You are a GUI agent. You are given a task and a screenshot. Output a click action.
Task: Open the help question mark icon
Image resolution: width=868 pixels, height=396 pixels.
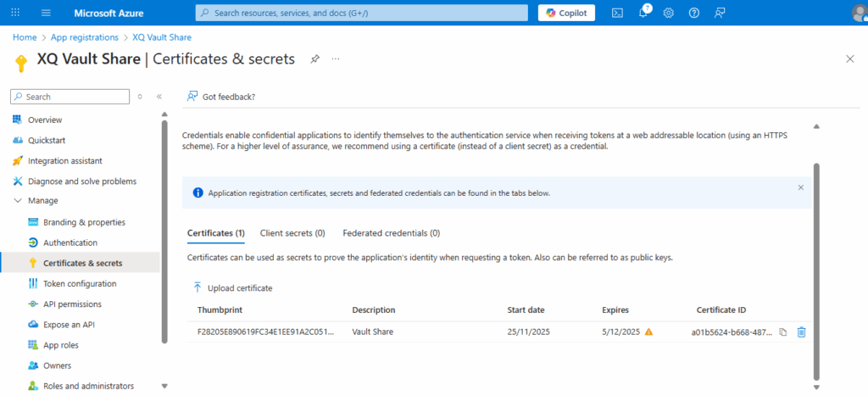tap(694, 13)
